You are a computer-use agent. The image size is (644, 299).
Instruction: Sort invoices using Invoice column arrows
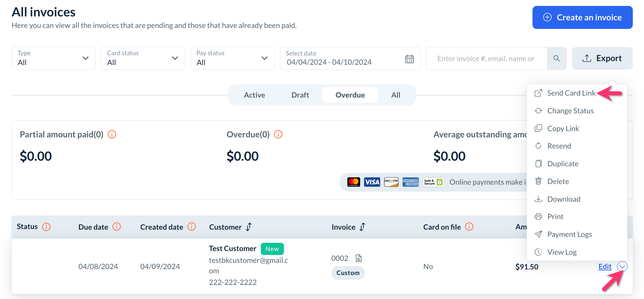[362, 227]
